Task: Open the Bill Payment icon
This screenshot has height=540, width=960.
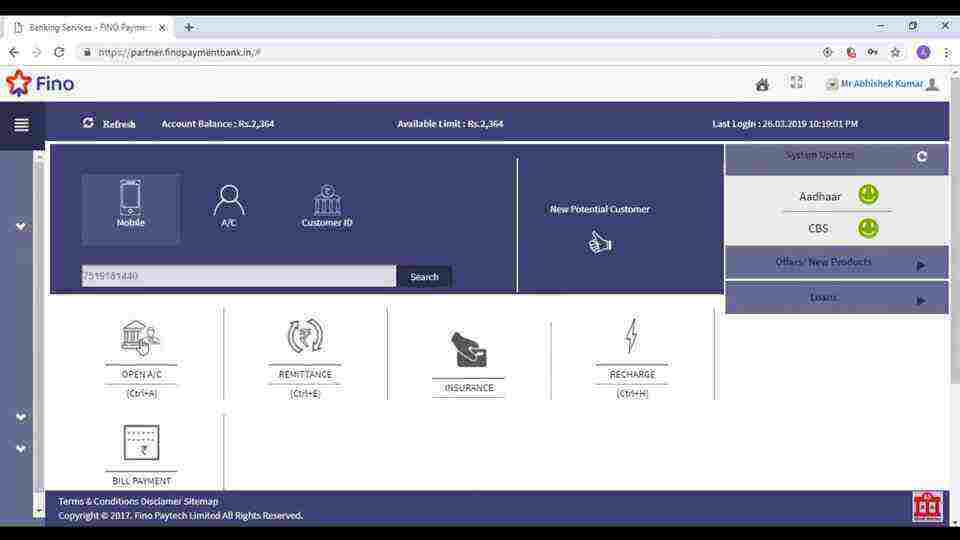Action: pos(141,443)
